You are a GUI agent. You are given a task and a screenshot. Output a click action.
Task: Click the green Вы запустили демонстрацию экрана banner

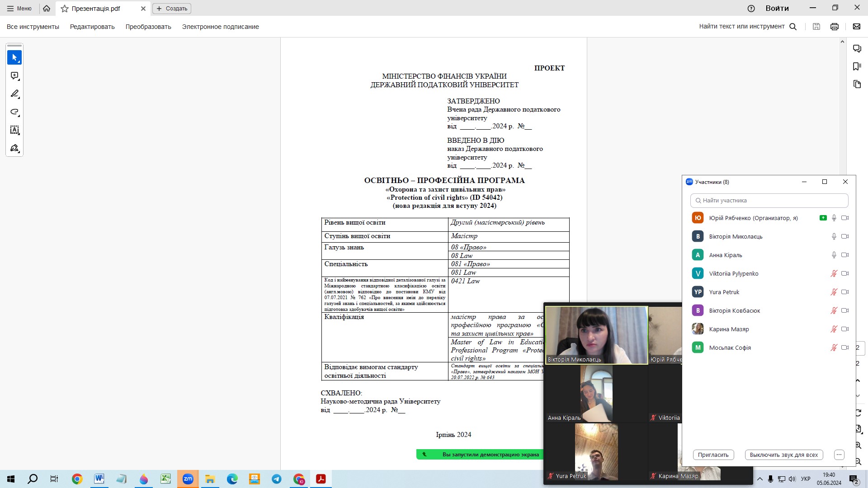(x=480, y=455)
